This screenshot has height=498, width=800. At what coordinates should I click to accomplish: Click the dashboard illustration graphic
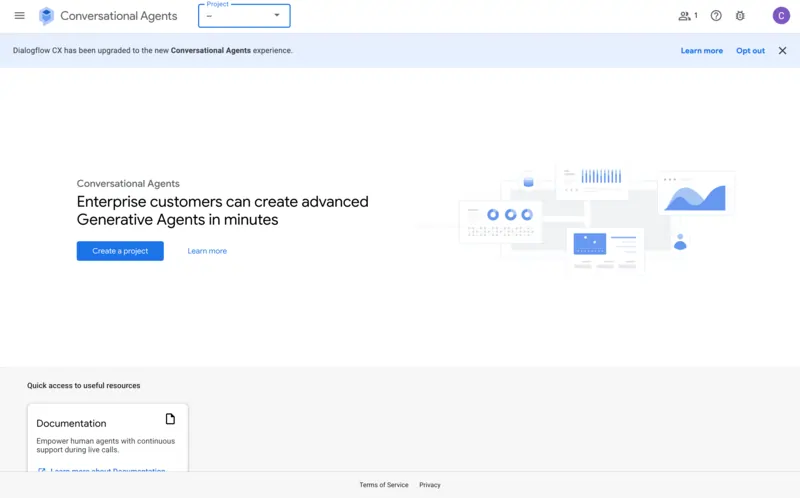(597, 219)
